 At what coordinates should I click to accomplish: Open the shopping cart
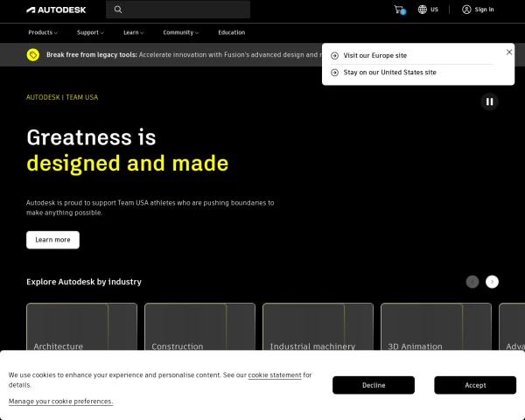tap(400, 10)
